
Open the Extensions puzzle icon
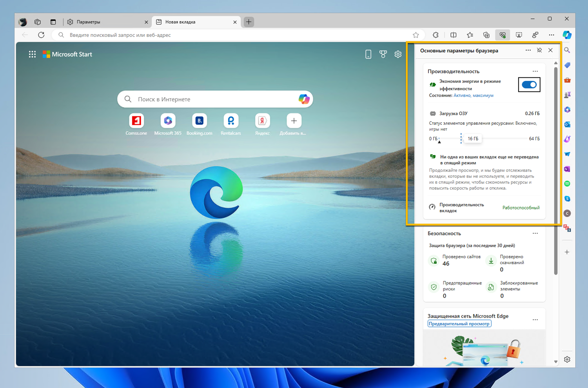pyautogui.click(x=436, y=35)
